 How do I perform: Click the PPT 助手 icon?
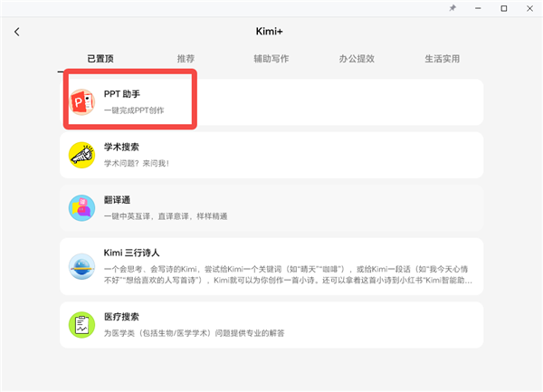click(x=83, y=101)
